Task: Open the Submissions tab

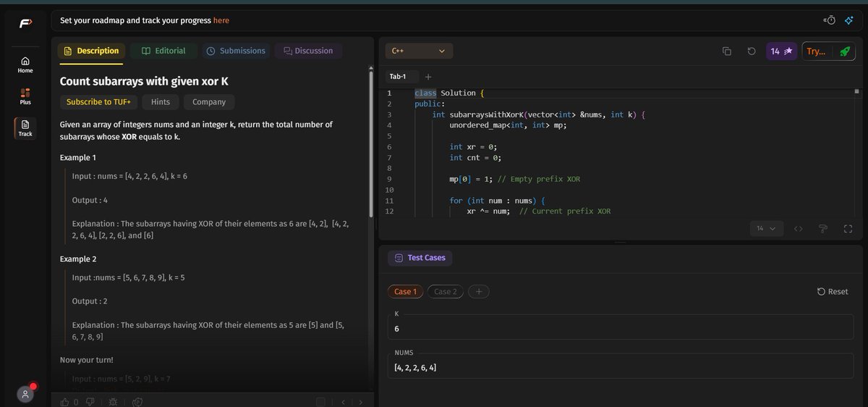Action: click(x=236, y=51)
